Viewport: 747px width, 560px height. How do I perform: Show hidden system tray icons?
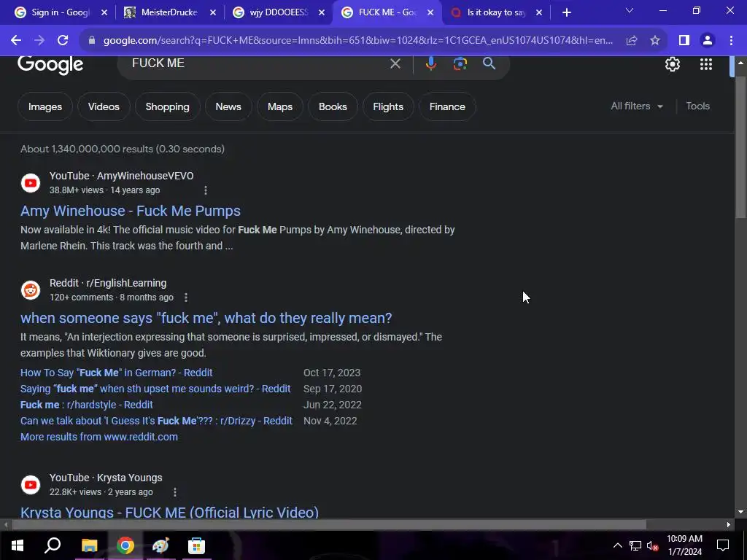[x=617, y=545]
